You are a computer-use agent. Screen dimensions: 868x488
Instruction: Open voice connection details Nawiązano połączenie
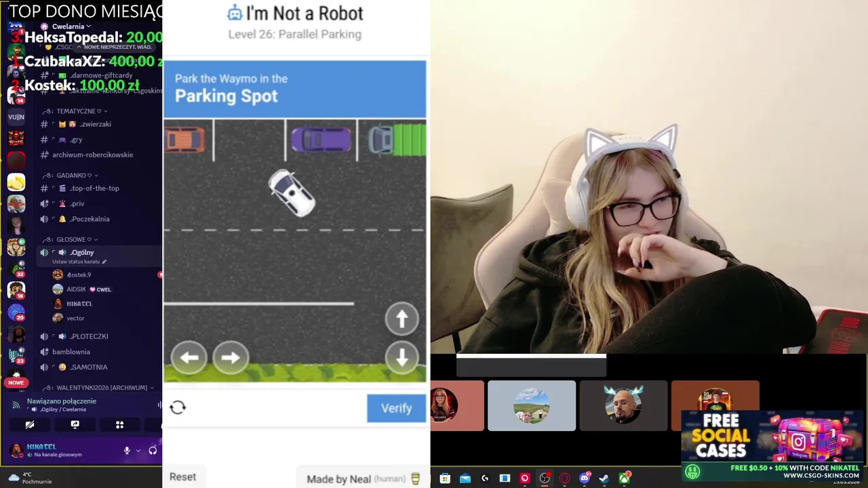[x=62, y=401]
